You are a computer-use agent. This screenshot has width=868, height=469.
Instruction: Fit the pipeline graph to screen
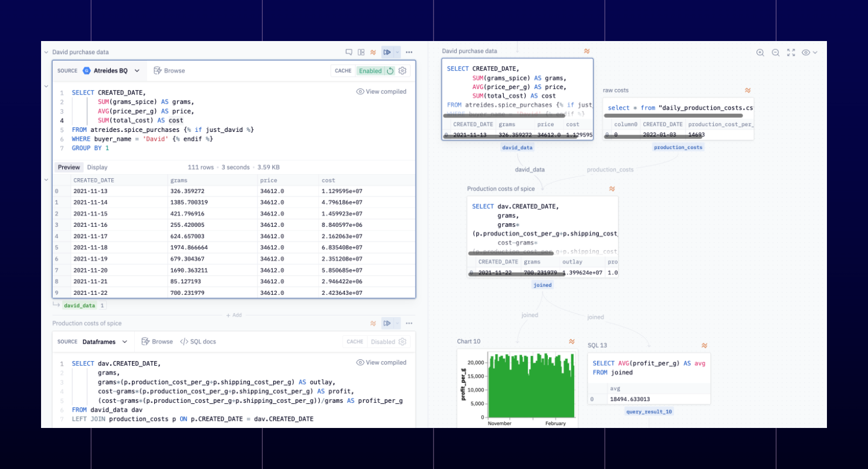(x=791, y=52)
